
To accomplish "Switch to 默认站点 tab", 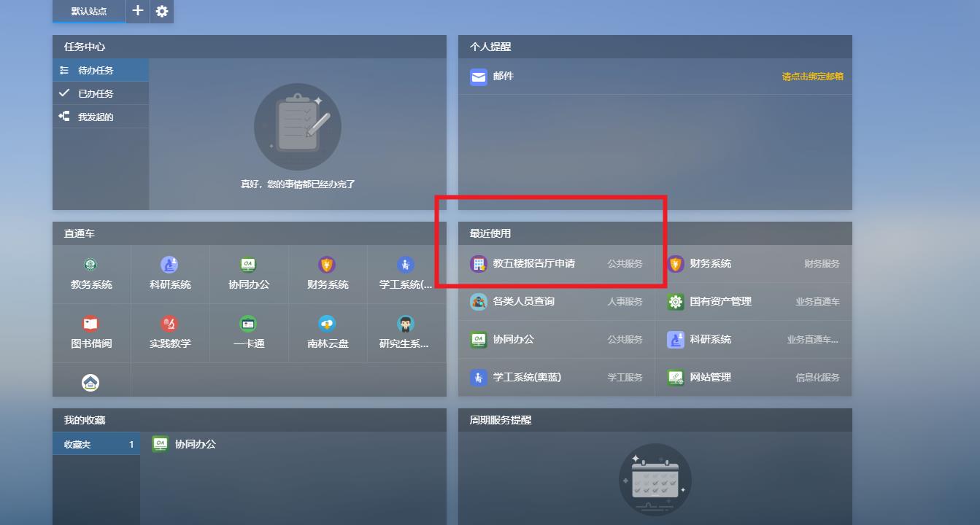I will (x=88, y=12).
